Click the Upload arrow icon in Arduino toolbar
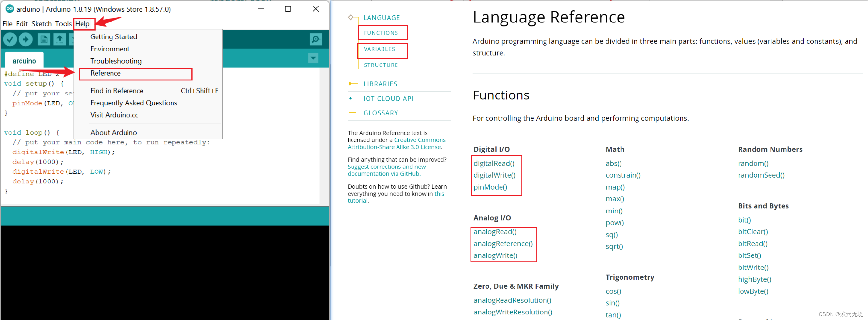Image resolution: width=868 pixels, height=320 pixels. point(26,39)
